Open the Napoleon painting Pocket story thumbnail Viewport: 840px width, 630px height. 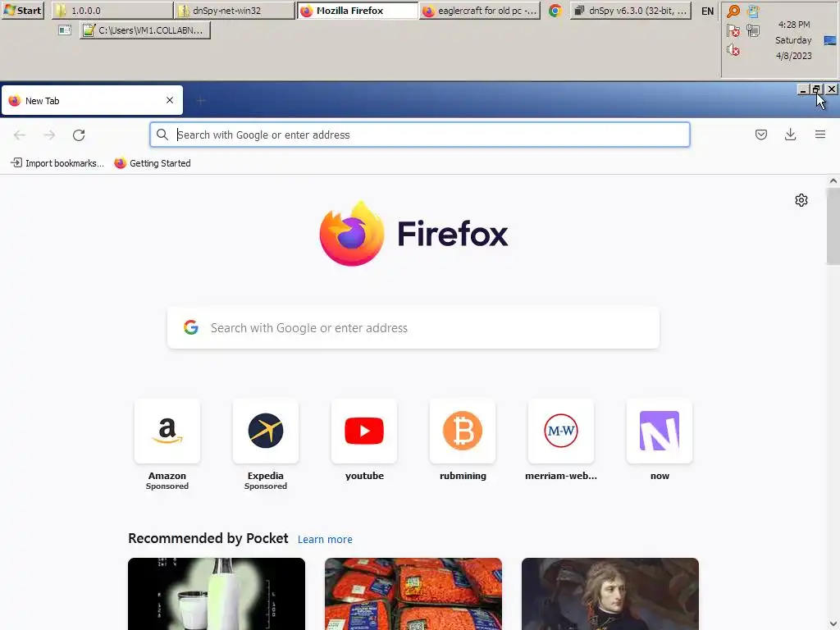[x=610, y=594]
